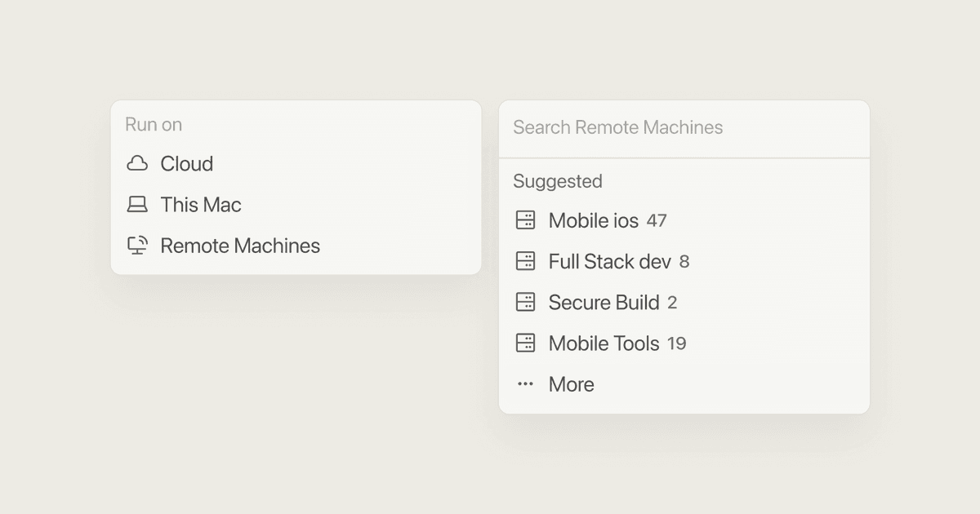980x514 pixels.
Task: Click the Suggested section heading
Action: 558,181
